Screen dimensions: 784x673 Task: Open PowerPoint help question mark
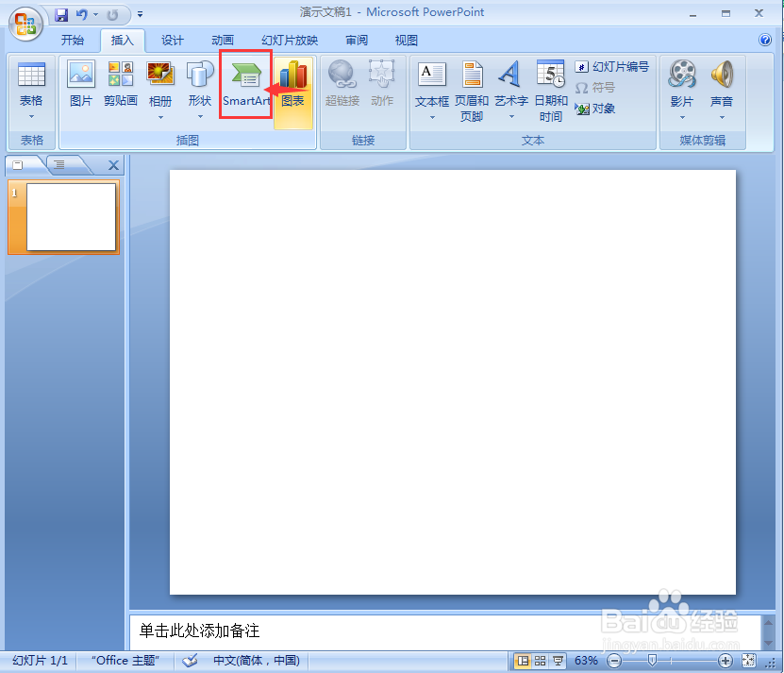(764, 40)
